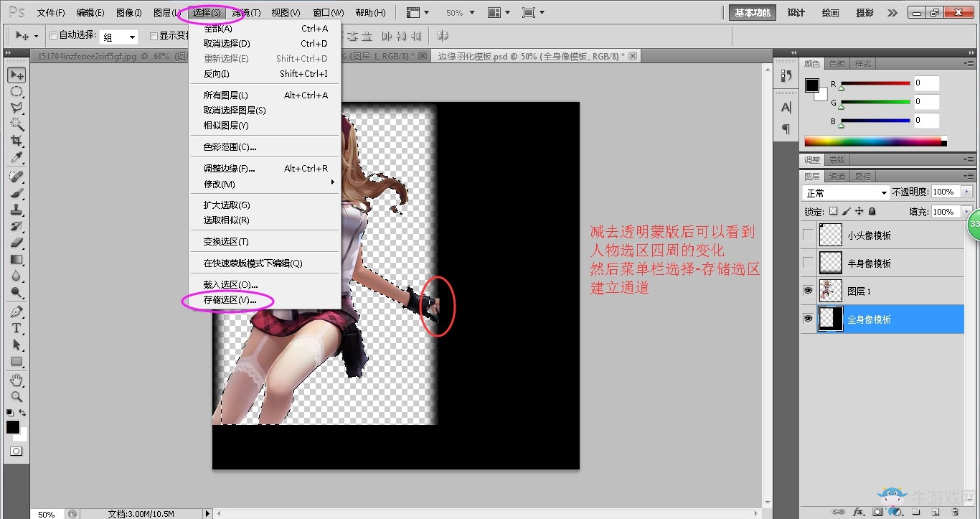Select the 图层 1 layer thumbnail
The image size is (980, 519).
click(x=831, y=291)
